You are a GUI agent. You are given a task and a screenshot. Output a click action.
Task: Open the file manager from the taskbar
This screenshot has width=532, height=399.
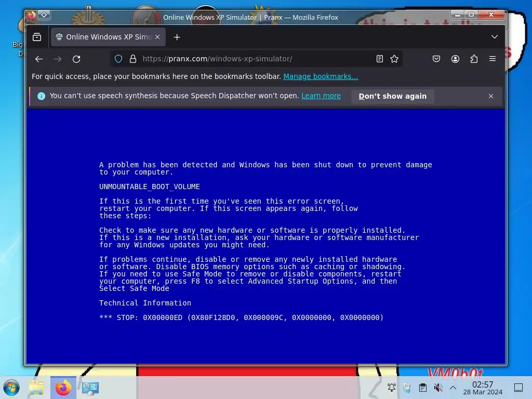[x=36, y=388]
